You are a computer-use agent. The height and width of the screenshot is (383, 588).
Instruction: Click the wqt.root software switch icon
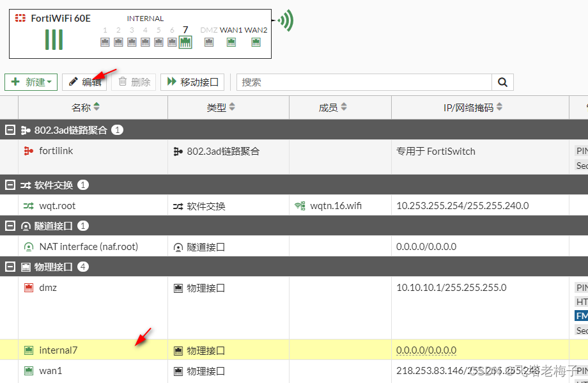pyautogui.click(x=29, y=206)
